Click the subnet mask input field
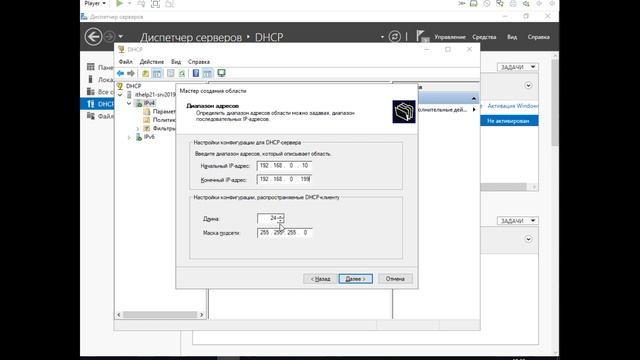This screenshot has width=640, height=360. [284, 233]
